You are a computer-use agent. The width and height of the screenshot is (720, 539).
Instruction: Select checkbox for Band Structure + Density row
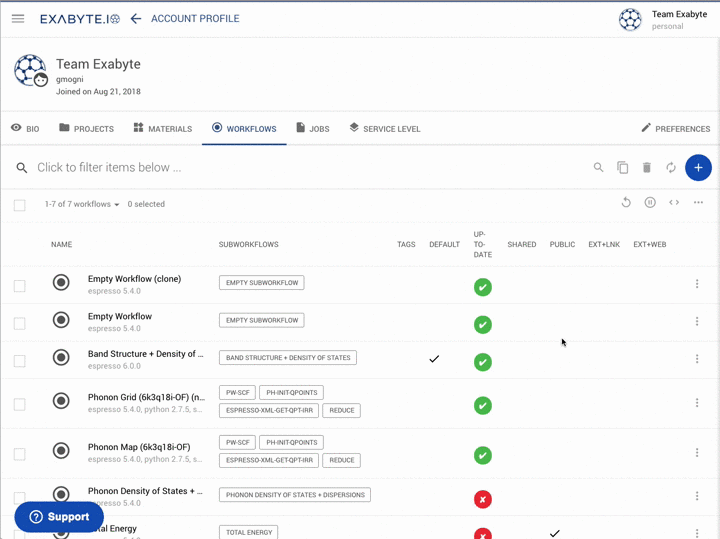coord(19,361)
